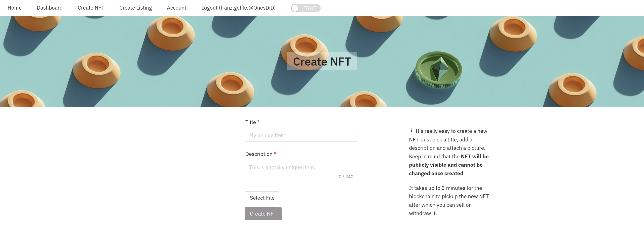Open the Account page

(x=176, y=8)
